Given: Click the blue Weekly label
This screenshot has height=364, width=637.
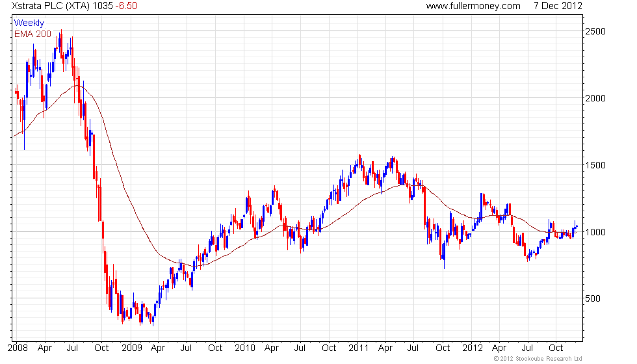Looking at the screenshot, I should tap(29, 23).
